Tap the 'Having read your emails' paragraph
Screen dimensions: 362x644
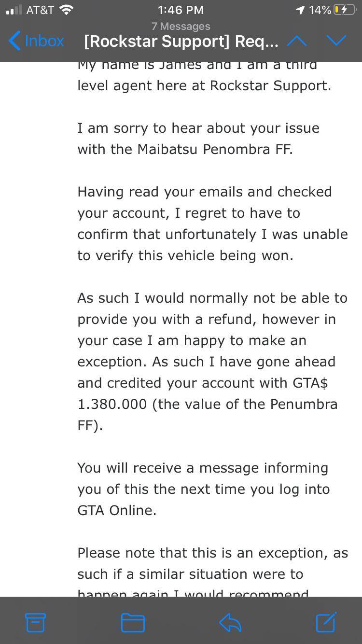pos(212,224)
